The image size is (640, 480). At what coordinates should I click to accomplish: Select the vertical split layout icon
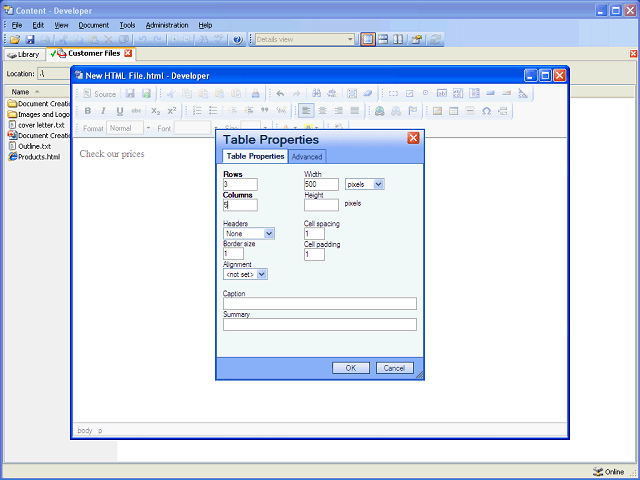398,40
